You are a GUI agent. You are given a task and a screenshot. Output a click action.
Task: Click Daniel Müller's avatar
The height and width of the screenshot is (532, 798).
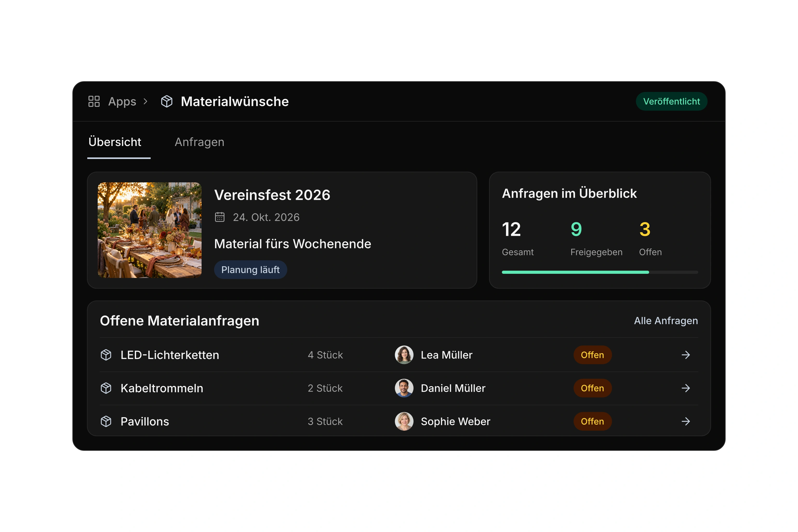click(x=404, y=388)
